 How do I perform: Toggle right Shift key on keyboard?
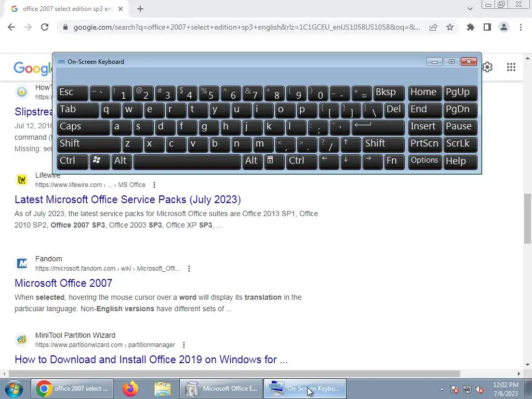click(x=384, y=144)
